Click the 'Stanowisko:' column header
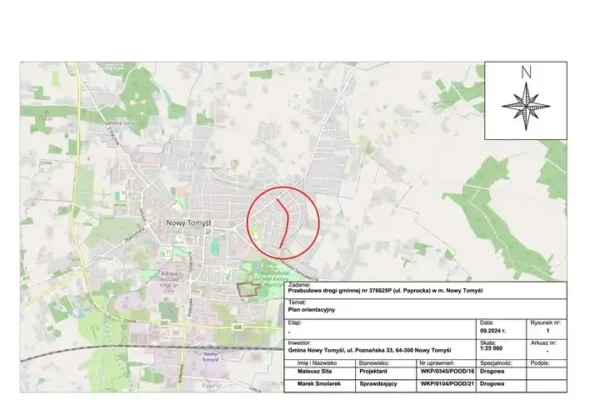 pos(374,363)
